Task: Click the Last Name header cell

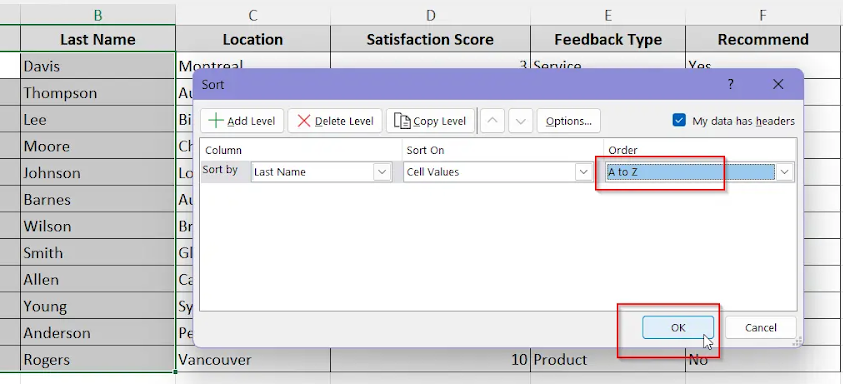Action: pyautogui.click(x=98, y=39)
